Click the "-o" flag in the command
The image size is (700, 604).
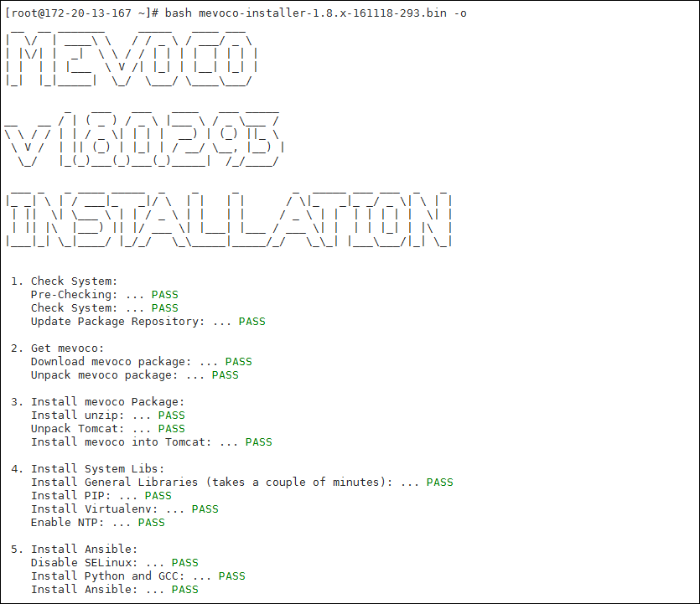coord(460,13)
